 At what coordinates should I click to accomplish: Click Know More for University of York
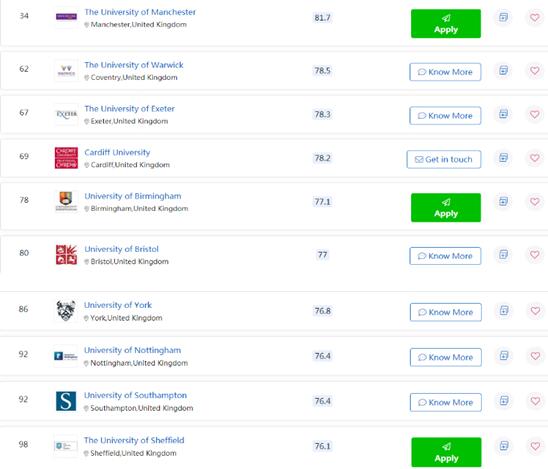click(446, 312)
